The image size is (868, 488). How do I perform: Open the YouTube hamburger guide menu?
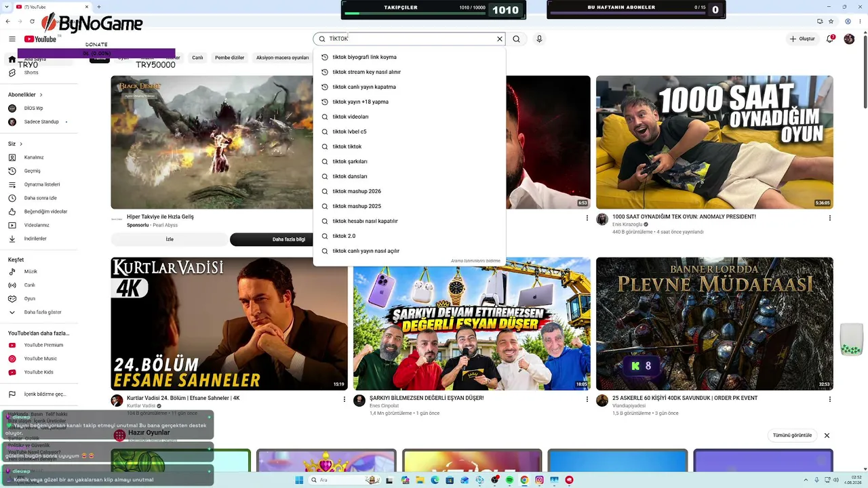12,39
